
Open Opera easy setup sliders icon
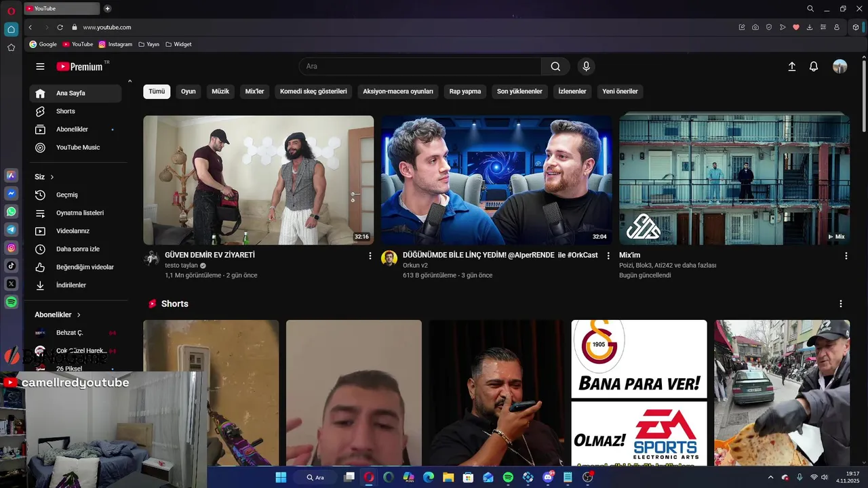[823, 27]
